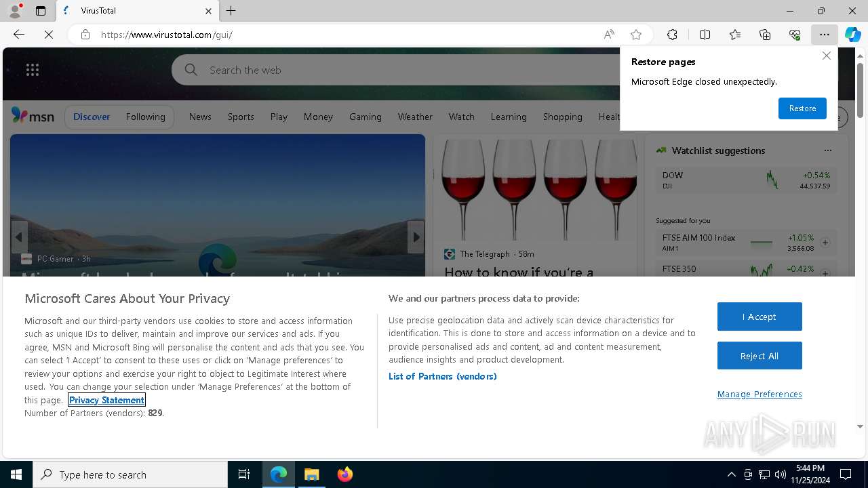Add page to favorites star icon
The image size is (868, 488).
click(x=636, y=35)
